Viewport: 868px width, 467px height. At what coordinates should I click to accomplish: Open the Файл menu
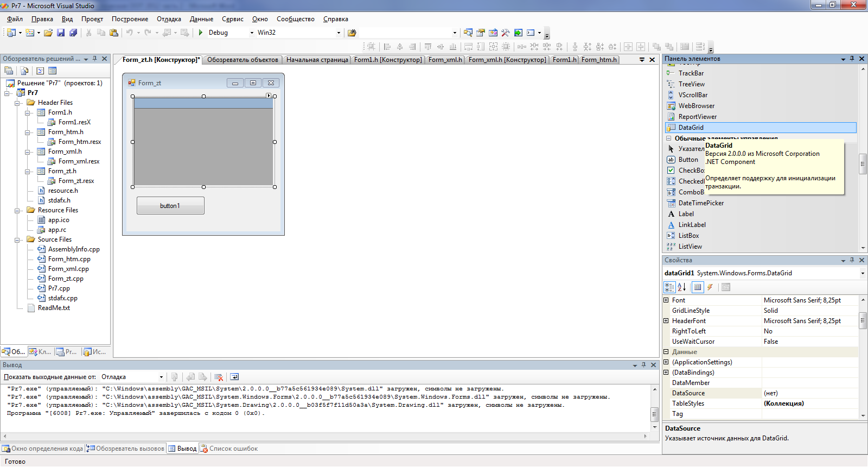(x=15, y=19)
